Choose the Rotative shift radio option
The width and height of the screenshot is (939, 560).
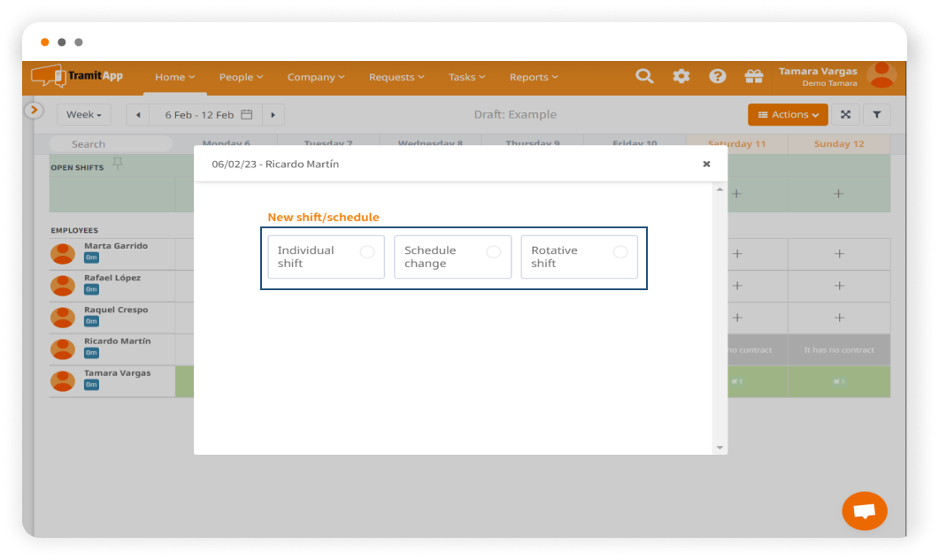620,252
